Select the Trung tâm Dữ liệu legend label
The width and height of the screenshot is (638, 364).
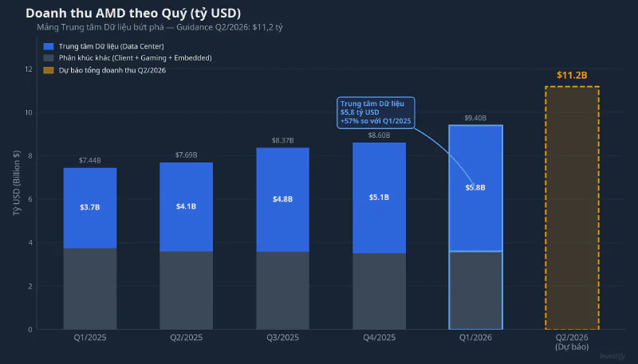pos(111,46)
